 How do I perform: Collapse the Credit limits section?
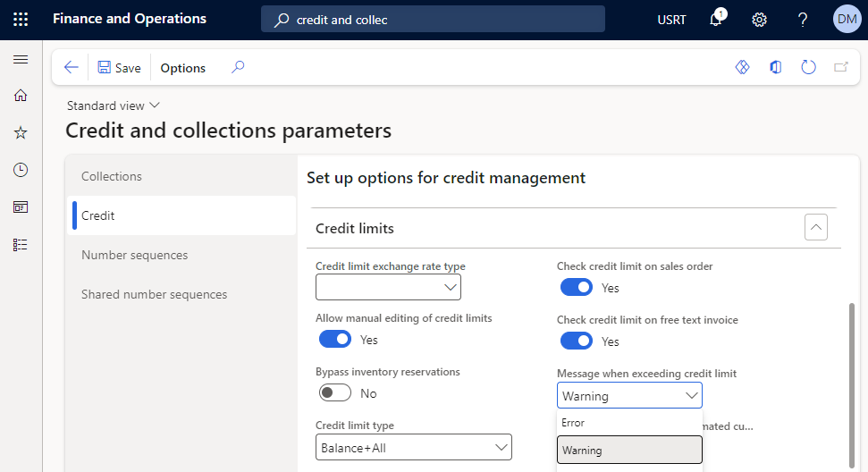[815, 228]
